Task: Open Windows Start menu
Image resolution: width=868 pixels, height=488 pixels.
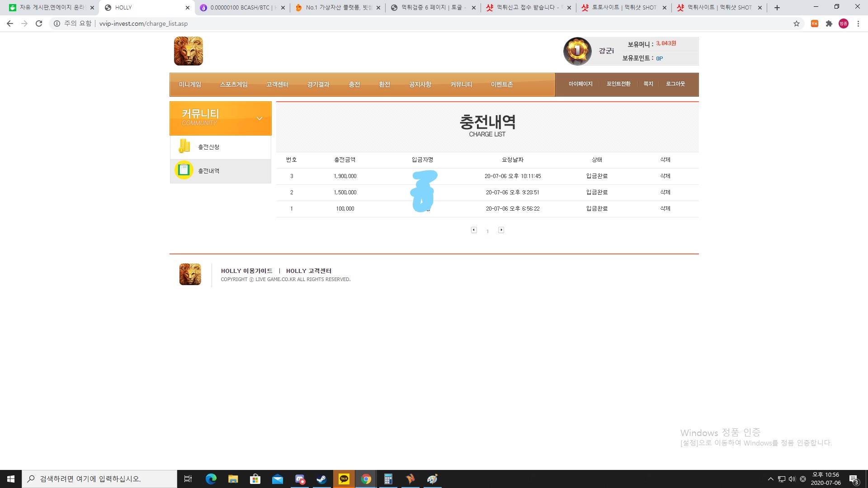Action: pyautogui.click(x=11, y=479)
